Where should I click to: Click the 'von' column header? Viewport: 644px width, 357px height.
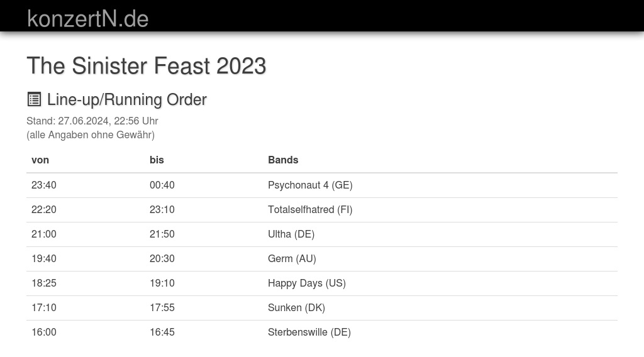click(40, 160)
